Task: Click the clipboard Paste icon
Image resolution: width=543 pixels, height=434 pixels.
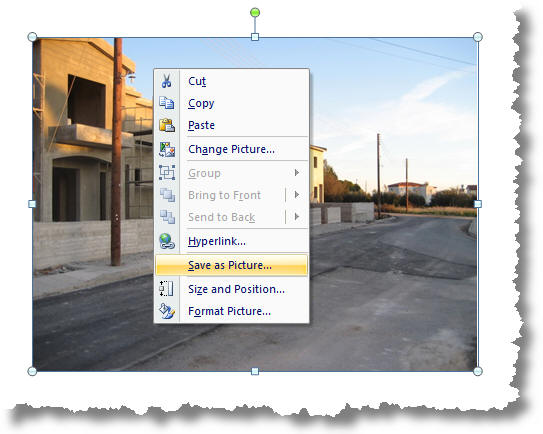Action: pyautogui.click(x=167, y=125)
